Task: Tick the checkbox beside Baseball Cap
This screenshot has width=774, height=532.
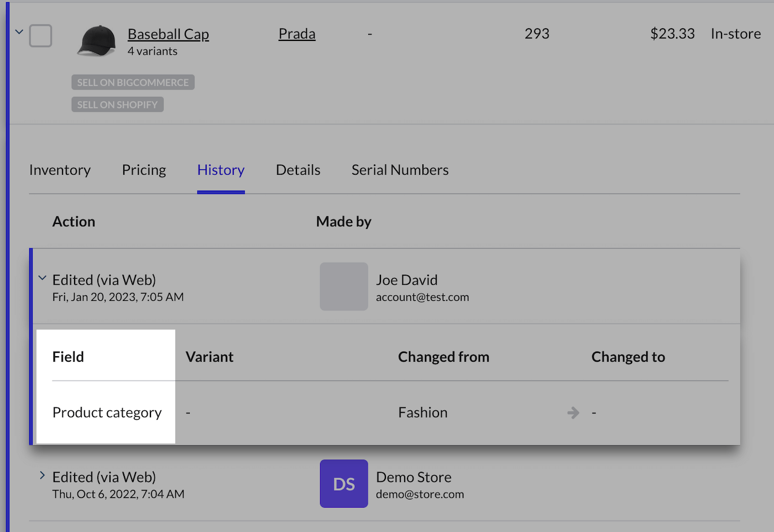Action: point(40,36)
